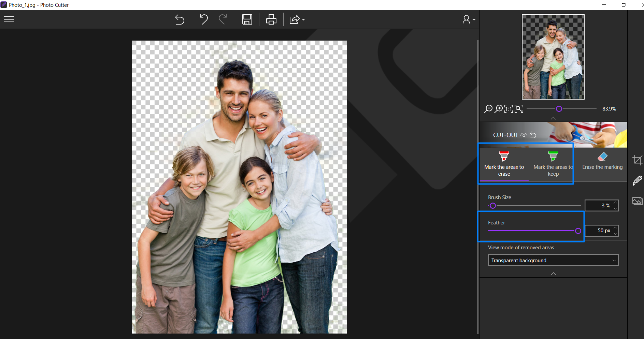The height and width of the screenshot is (339, 644).
Task: Collapse the cut-out settings panel
Action: coord(554,274)
